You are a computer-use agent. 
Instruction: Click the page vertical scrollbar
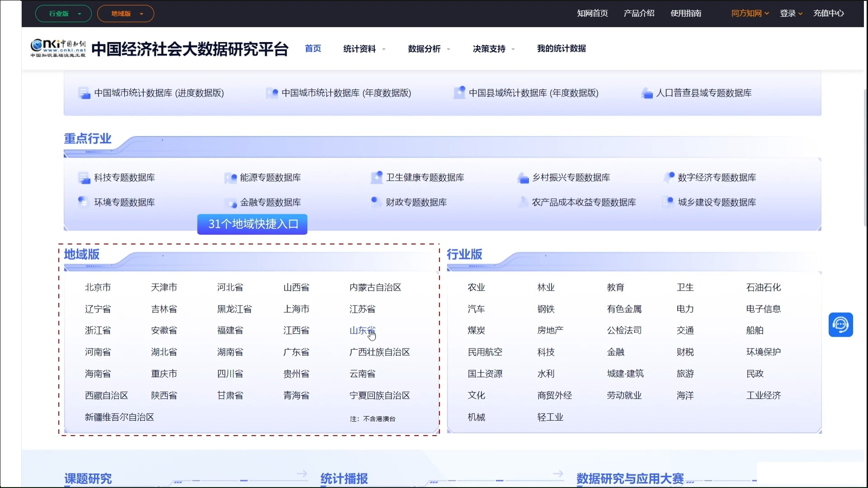click(x=865, y=158)
